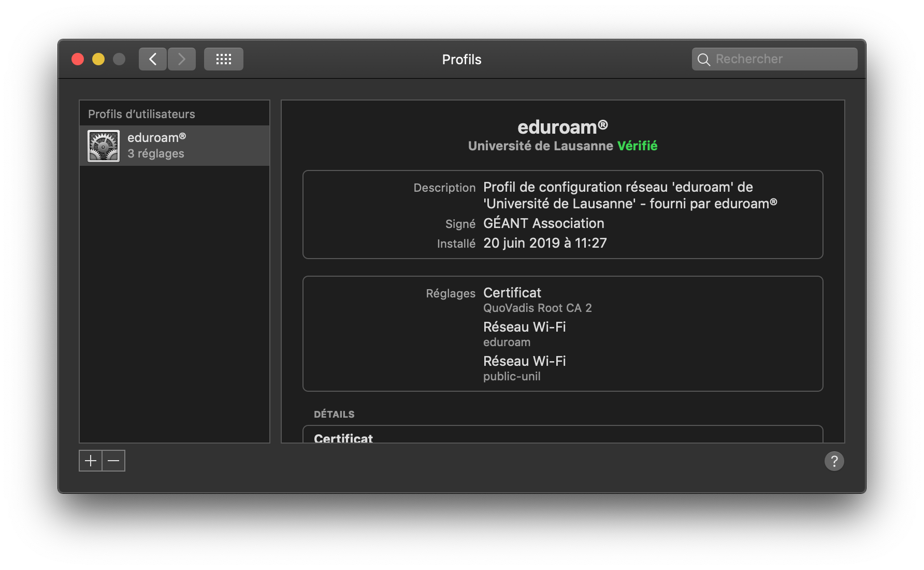This screenshot has width=924, height=570.
Task: Click the forward navigation arrow
Action: pos(182,59)
